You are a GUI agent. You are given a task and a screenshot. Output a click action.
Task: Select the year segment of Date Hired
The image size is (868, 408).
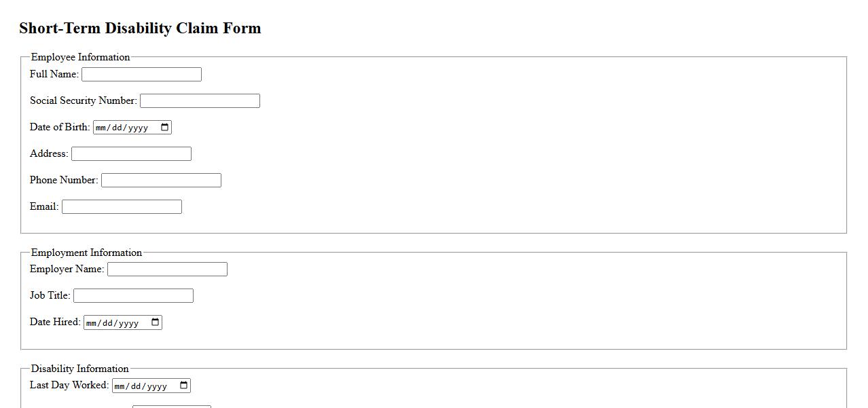[x=128, y=322]
